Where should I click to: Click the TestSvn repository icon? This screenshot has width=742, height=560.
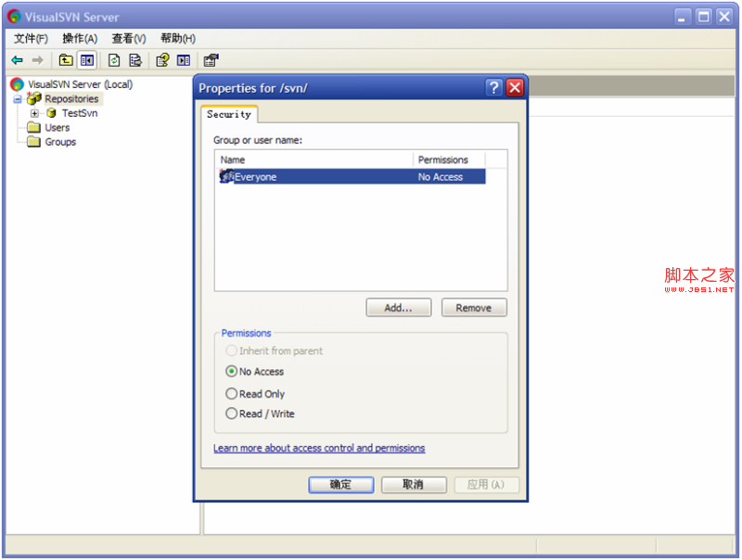coord(52,113)
